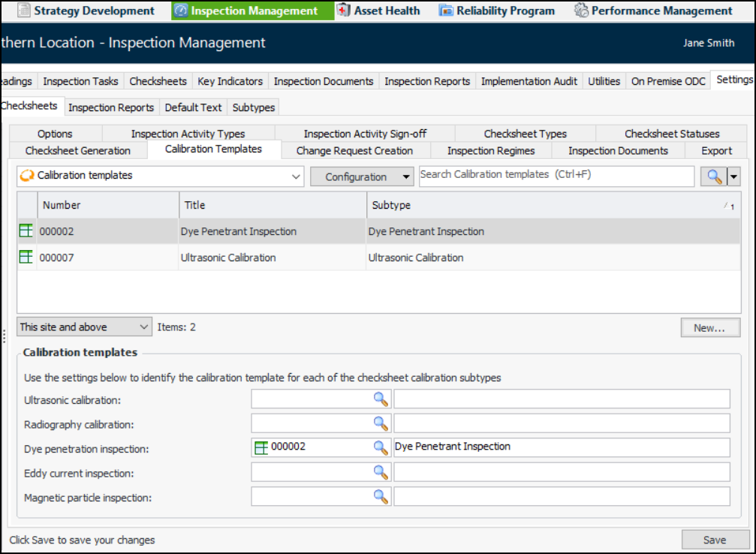Click the row icon for template 000002
This screenshot has height=554, width=756.
pyautogui.click(x=26, y=231)
